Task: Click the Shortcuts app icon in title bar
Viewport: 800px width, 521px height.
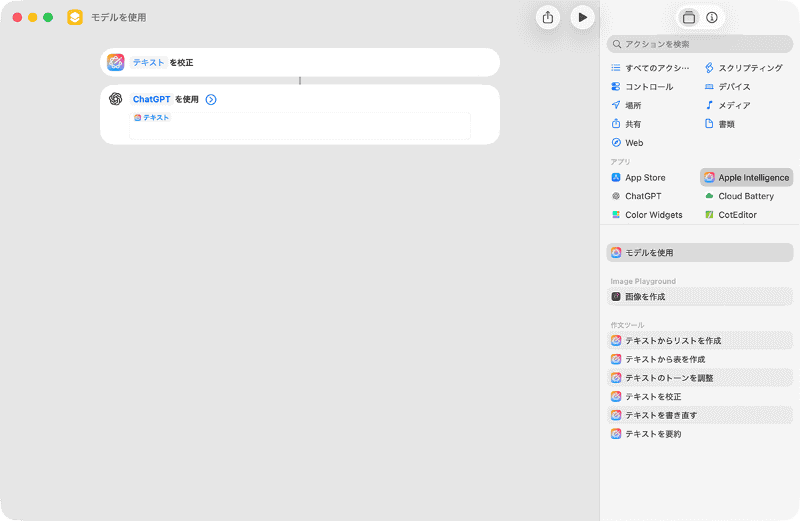Action: pos(75,17)
